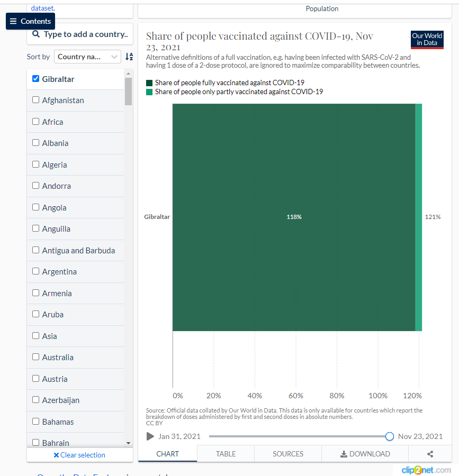Screen dimensions: 459x476
Task: Click the share icon below the chart
Action: [430, 454]
